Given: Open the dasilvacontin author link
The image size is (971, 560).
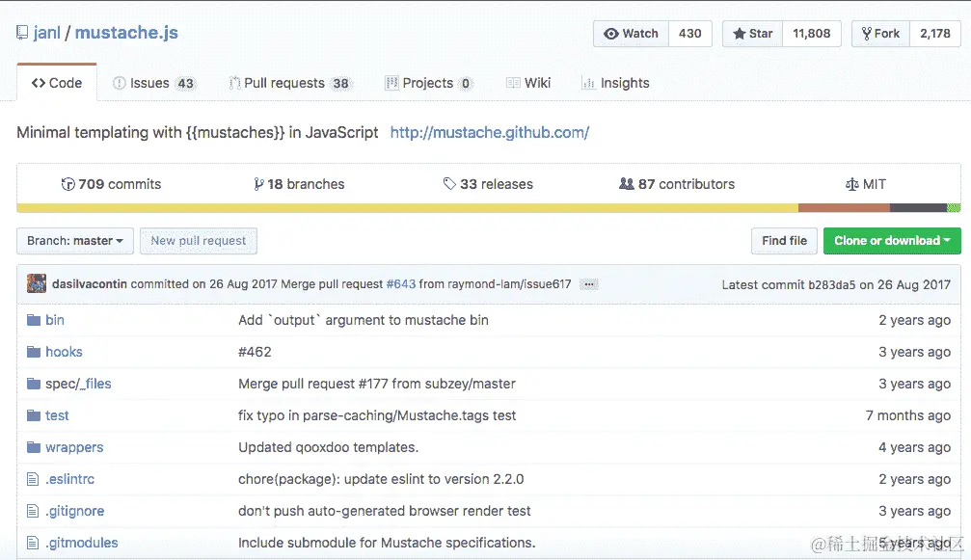Looking at the screenshot, I should pyautogui.click(x=89, y=284).
